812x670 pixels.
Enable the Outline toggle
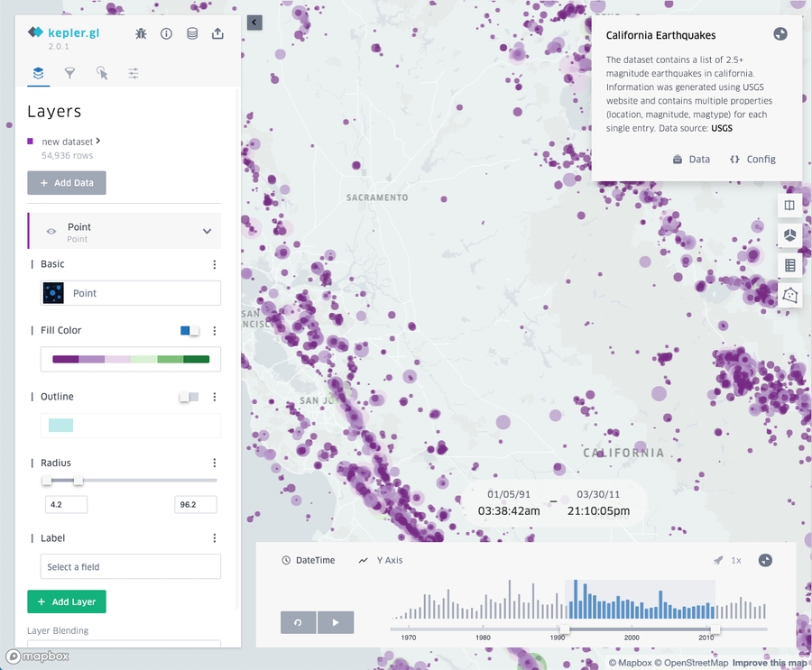tap(189, 397)
